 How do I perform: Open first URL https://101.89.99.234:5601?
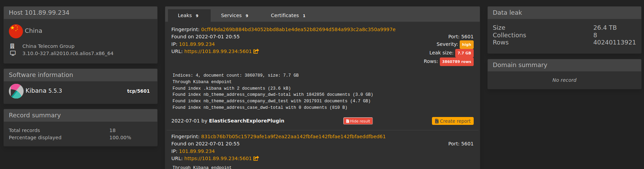[218, 51]
